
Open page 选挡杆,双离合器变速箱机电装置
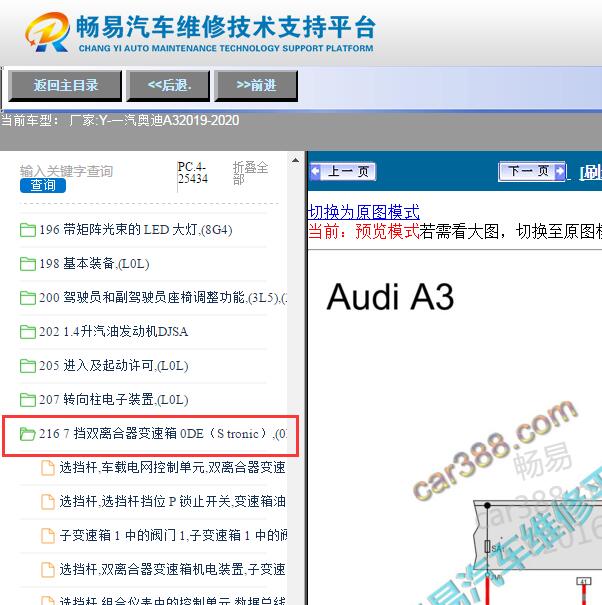172,570
